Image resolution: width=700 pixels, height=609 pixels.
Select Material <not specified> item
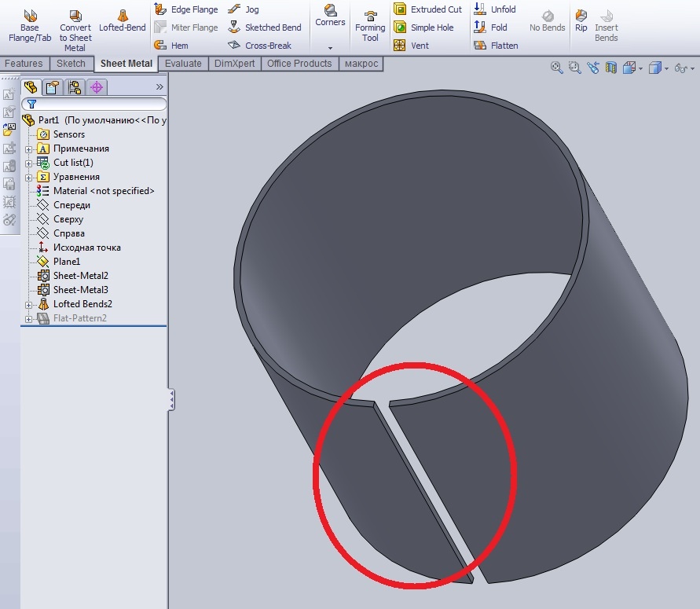pyautogui.click(x=96, y=191)
